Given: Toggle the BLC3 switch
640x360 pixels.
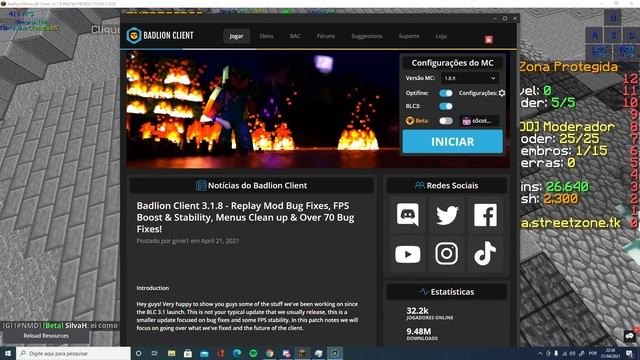Looking at the screenshot, I should (446, 106).
